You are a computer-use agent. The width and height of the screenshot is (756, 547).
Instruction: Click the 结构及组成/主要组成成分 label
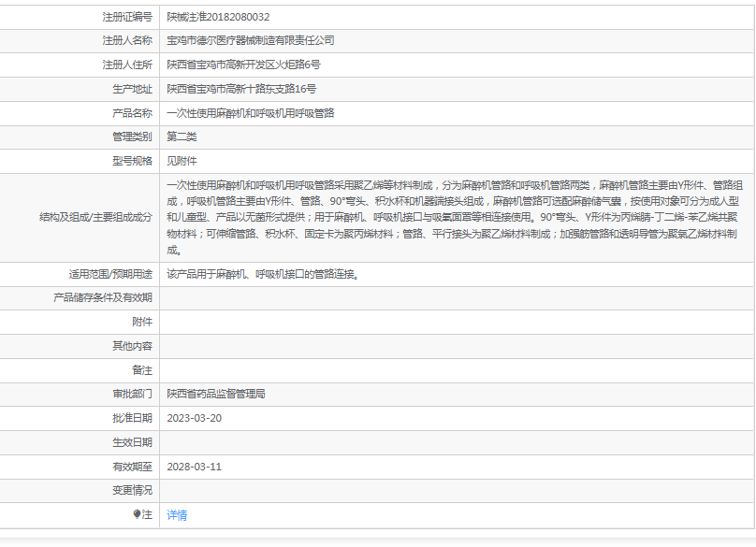coord(95,217)
